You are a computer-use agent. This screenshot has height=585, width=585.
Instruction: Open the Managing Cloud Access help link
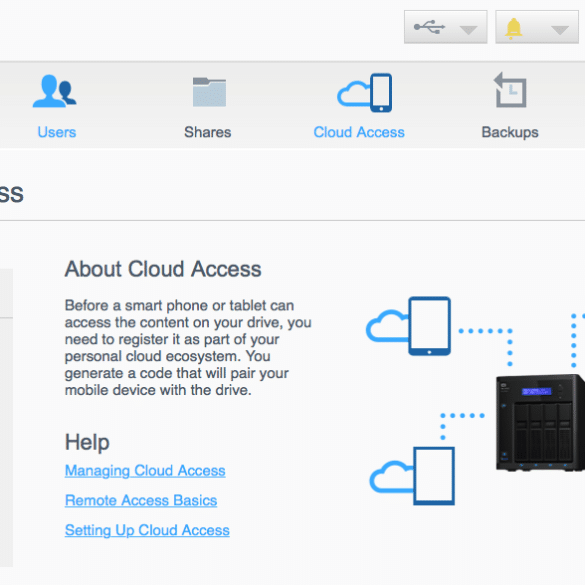click(145, 471)
